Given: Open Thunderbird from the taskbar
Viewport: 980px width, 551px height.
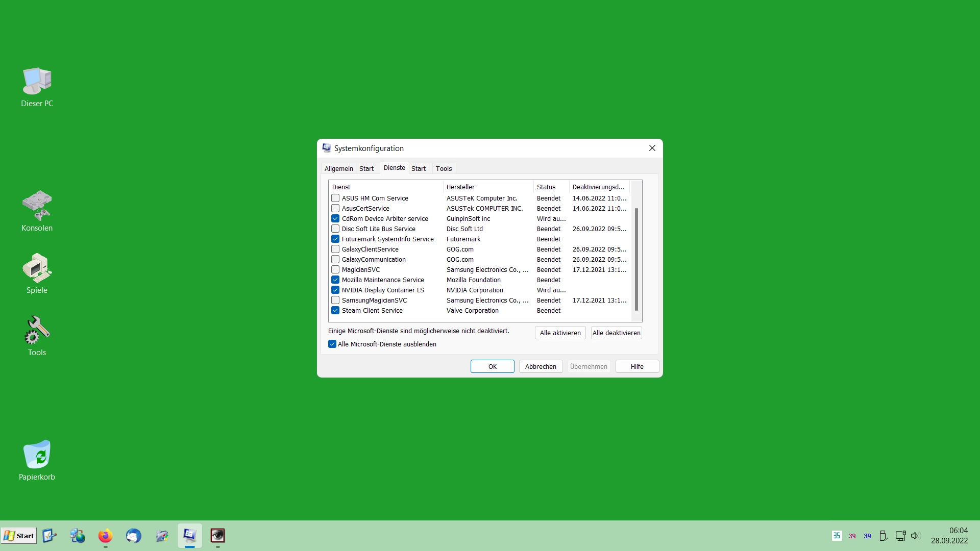Looking at the screenshot, I should pos(133,536).
